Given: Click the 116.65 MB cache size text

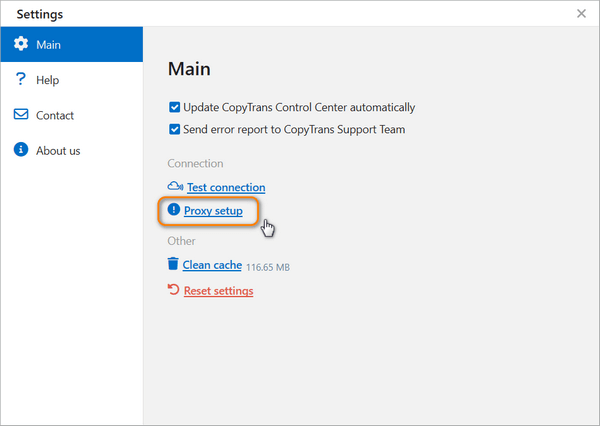Looking at the screenshot, I should pos(268,267).
